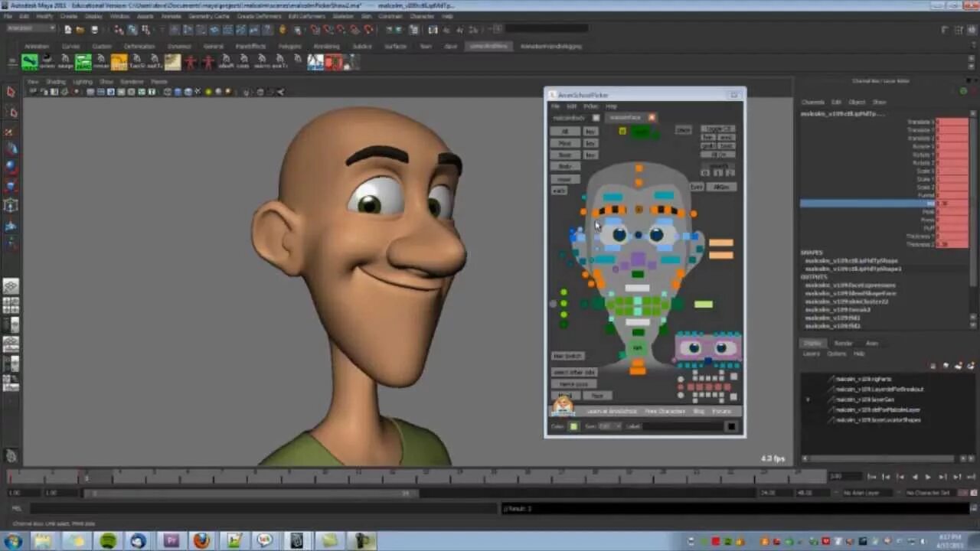Screen dimensions: 980x551
Task: Toggle snap to curves
Action: (x=328, y=30)
